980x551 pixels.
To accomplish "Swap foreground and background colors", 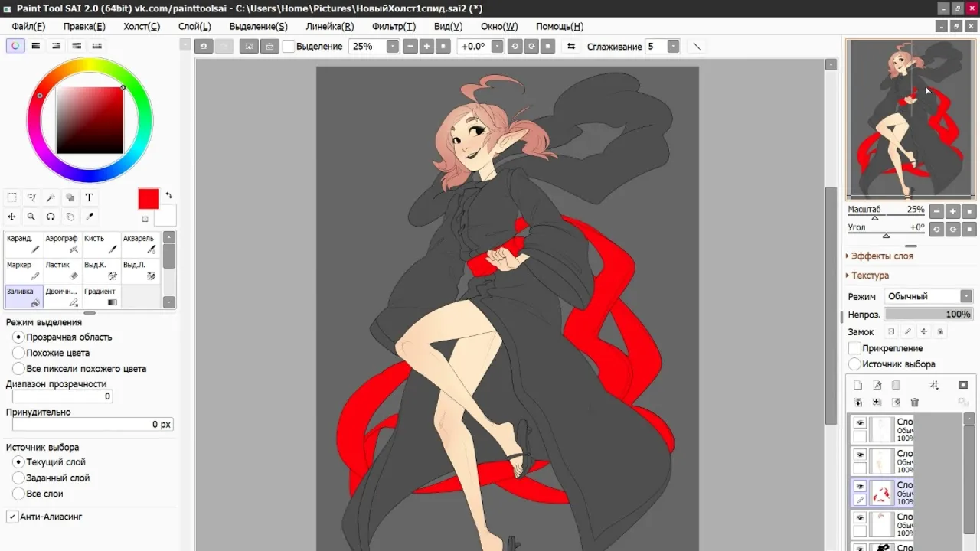I will tap(168, 196).
